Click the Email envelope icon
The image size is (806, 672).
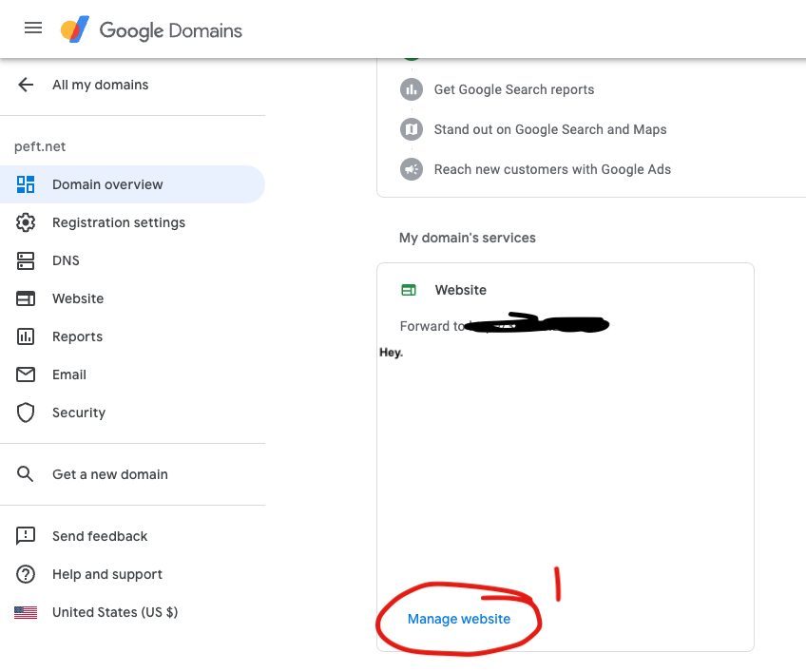26,374
